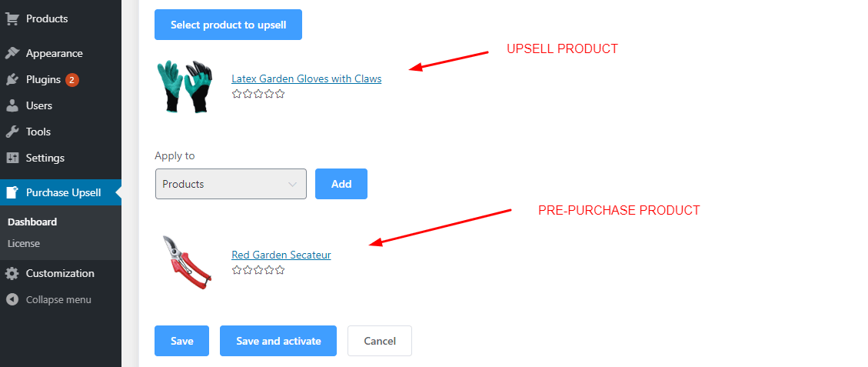Open the Apply to Products dropdown
868x367 pixels.
tap(231, 184)
